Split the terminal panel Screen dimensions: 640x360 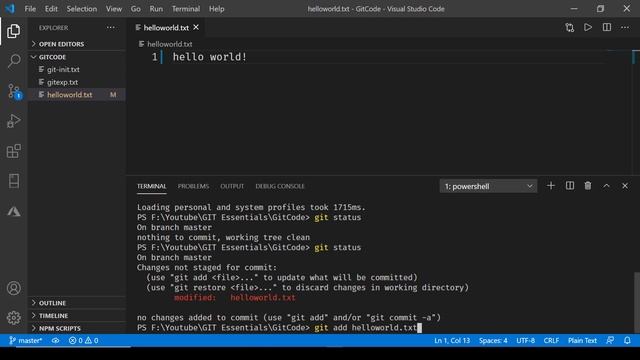[x=569, y=186]
